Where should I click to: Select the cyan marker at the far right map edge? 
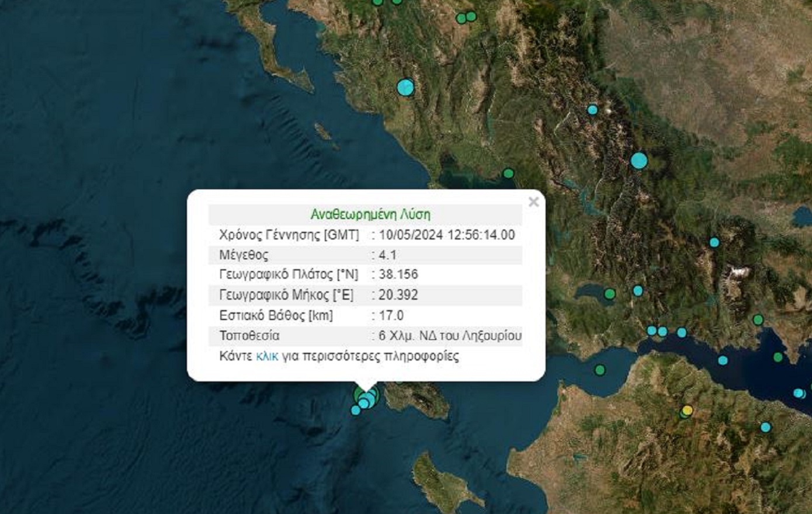(x=799, y=393)
